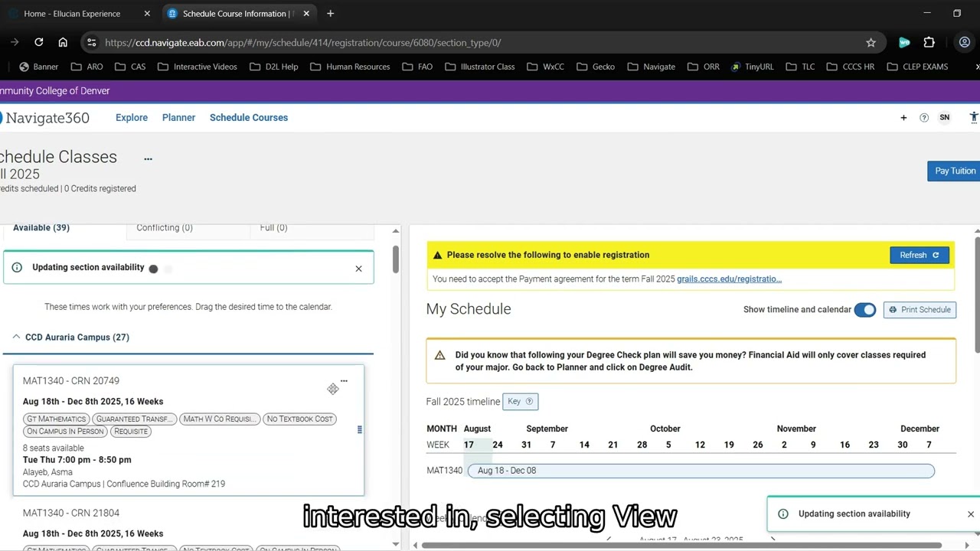The width and height of the screenshot is (980, 551).
Task: Open the grails.cccs.edu/registratio... link
Action: click(729, 279)
